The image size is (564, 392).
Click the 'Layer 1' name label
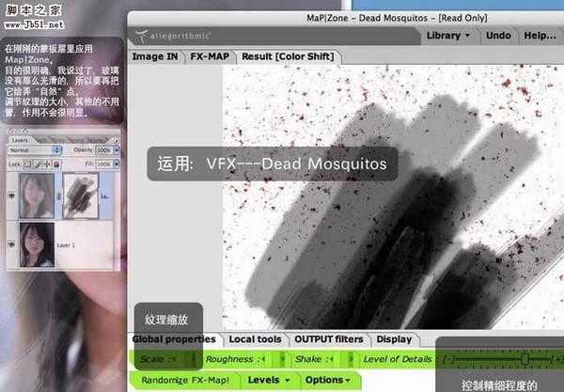click(x=66, y=245)
